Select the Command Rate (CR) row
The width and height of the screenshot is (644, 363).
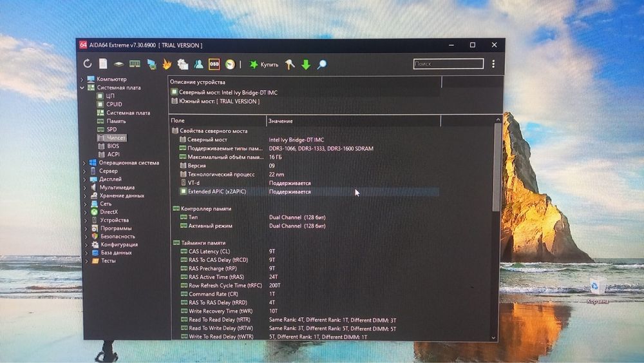pos(310,294)
